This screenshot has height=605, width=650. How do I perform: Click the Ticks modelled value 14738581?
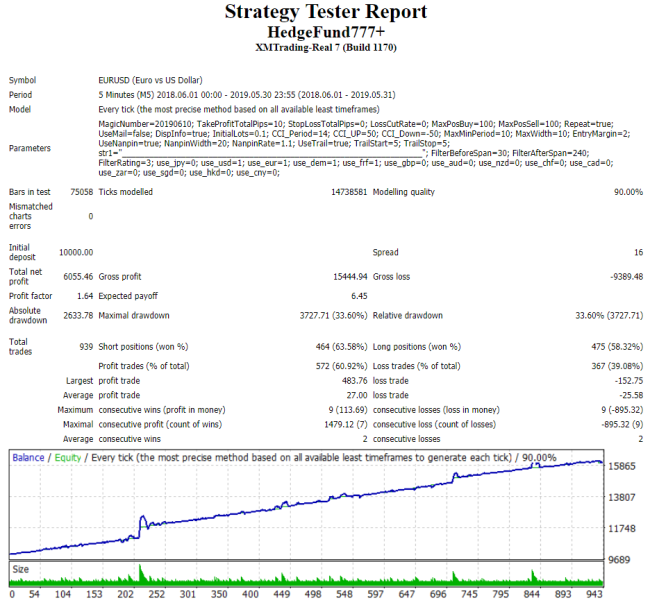click(x=349, y=192)
